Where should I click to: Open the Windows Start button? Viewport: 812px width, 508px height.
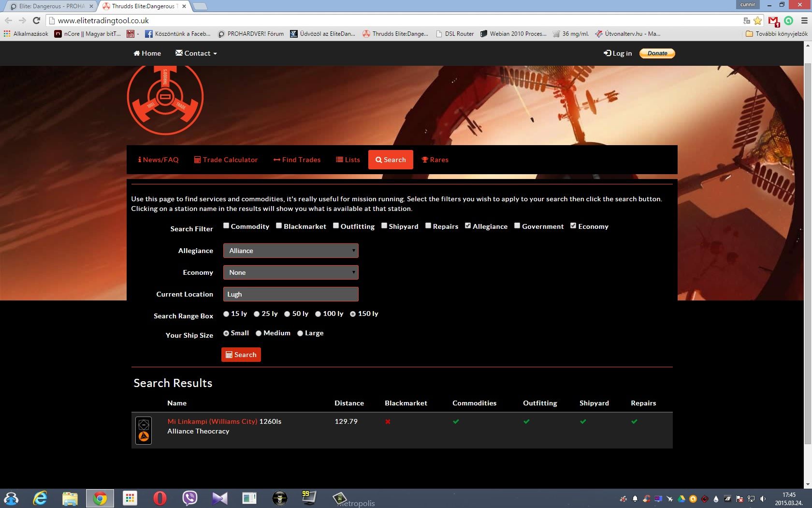11,498
